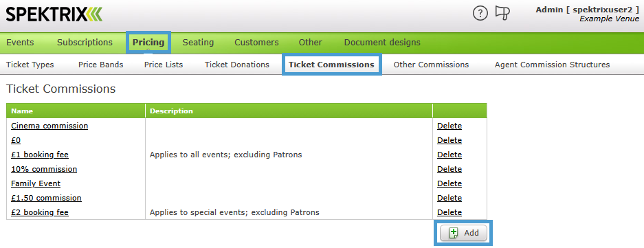
Task: Click the Spektrix logo
Action: click(x=54, y=15)
